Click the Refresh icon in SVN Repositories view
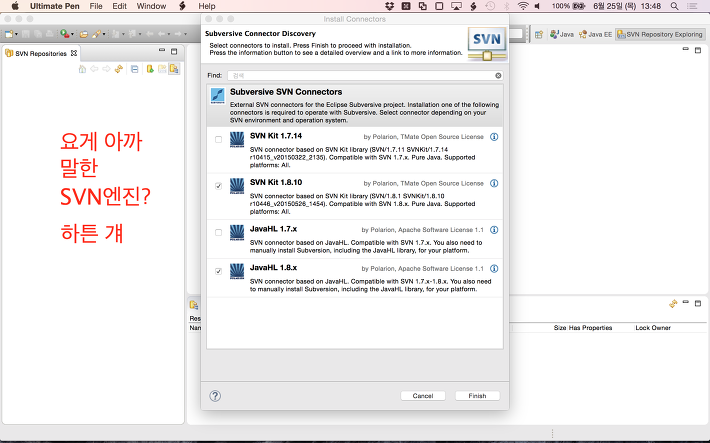 coord(119,69)
